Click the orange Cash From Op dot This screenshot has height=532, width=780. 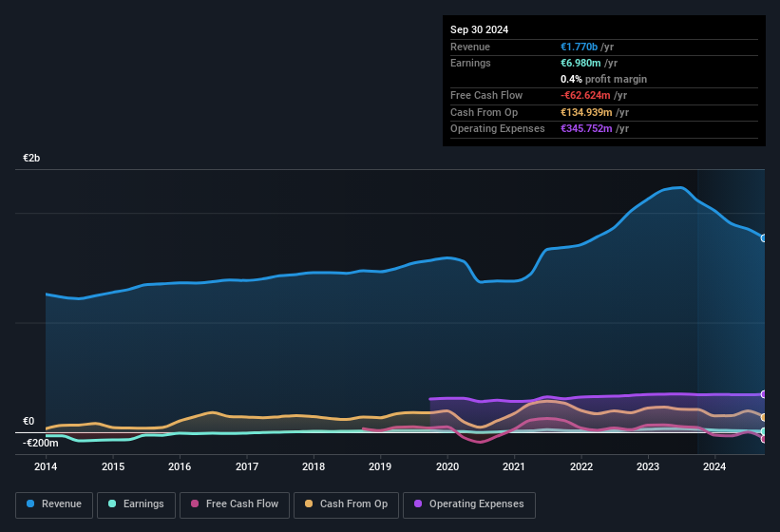pyautogui.click(x=310, y=504)
